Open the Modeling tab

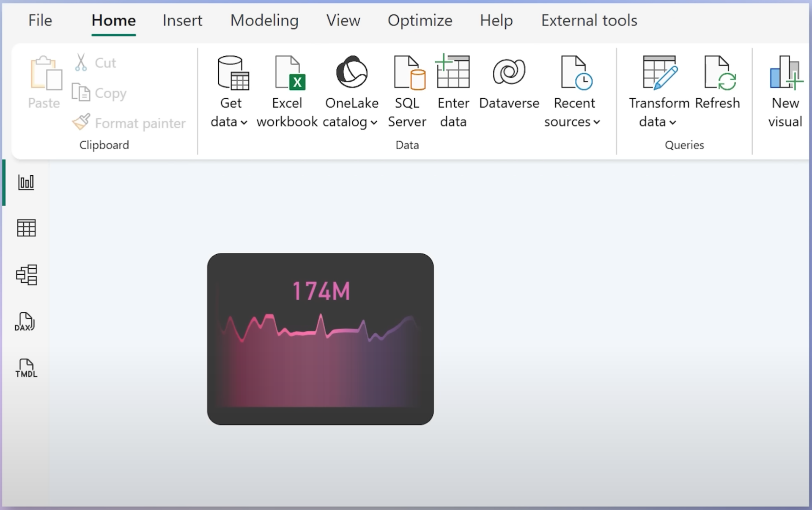tap(264, 20)
